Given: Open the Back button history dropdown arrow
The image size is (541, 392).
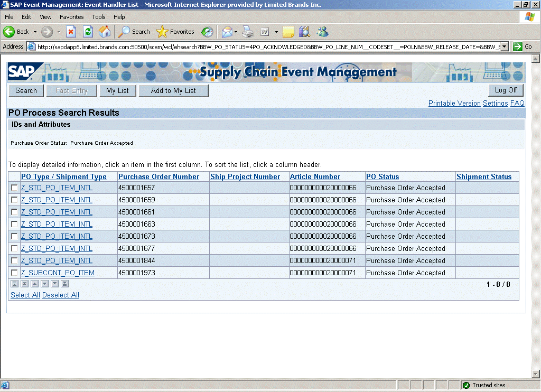Looking at the screenshot, I should 35,32.
